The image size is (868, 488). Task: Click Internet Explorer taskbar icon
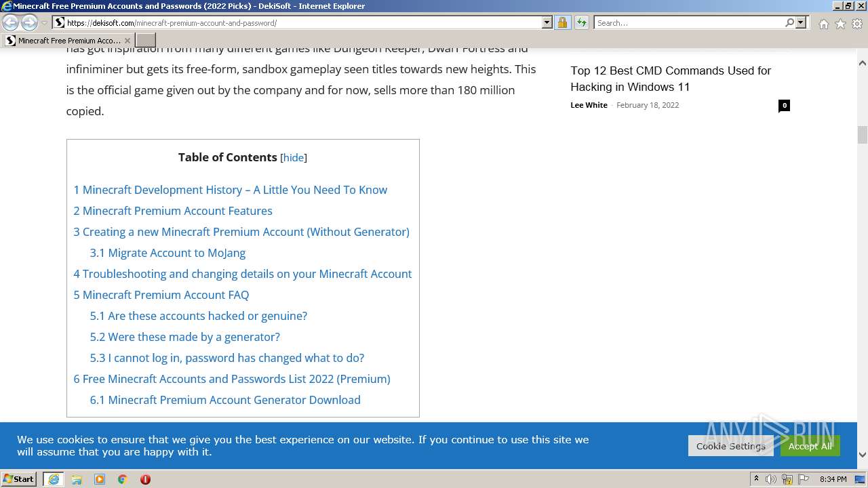(x=54, y=479)
